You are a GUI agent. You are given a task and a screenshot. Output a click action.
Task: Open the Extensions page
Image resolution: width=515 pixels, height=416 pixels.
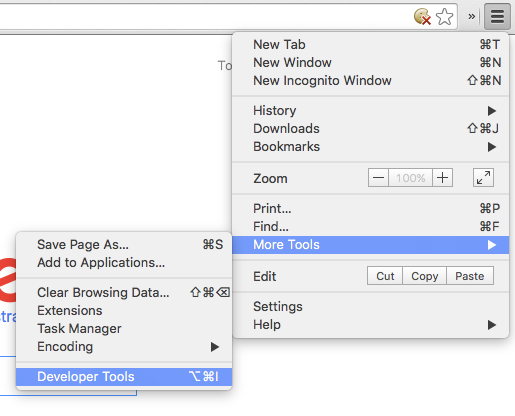[124, 311]
